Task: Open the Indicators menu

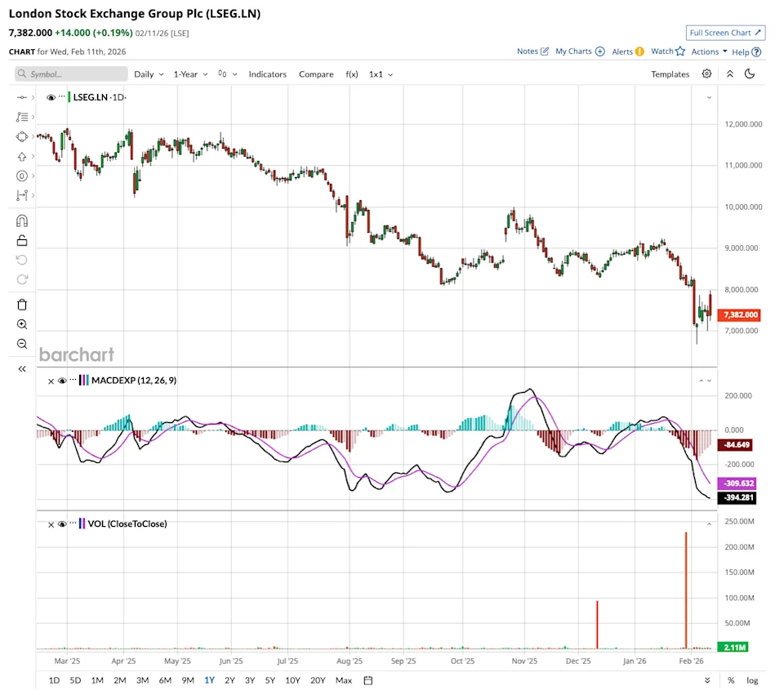Action: [x=267, y=74]
